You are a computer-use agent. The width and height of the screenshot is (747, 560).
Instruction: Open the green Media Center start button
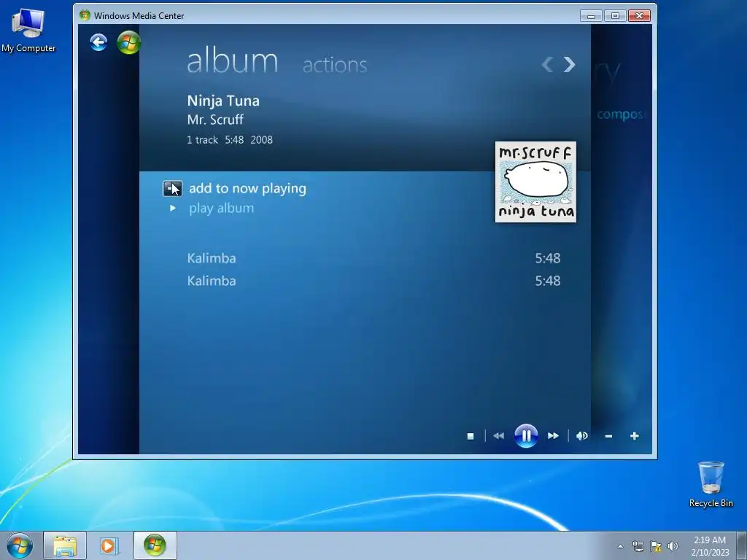point(128,42)
